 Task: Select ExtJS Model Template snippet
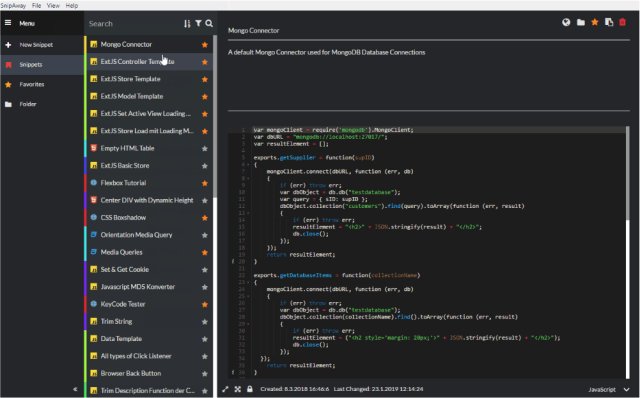pos(149,96)
